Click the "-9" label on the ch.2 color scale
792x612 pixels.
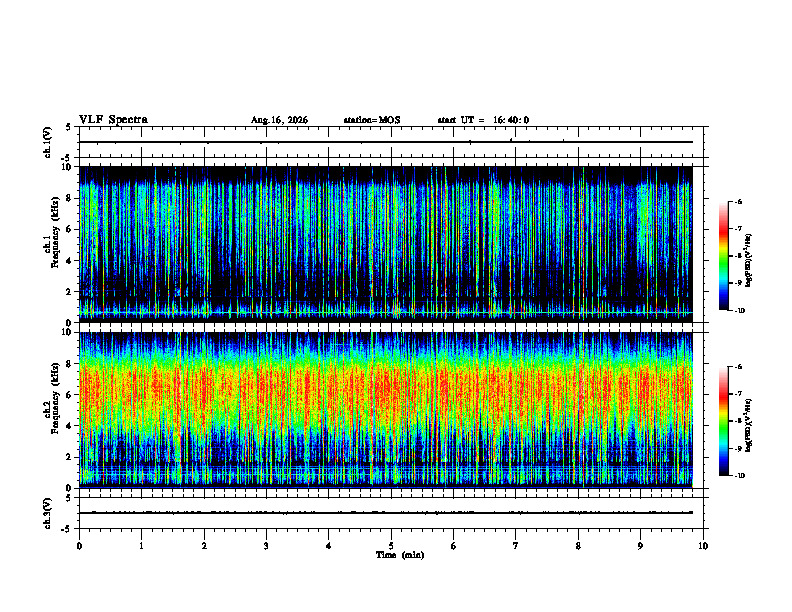coord(738,448)
